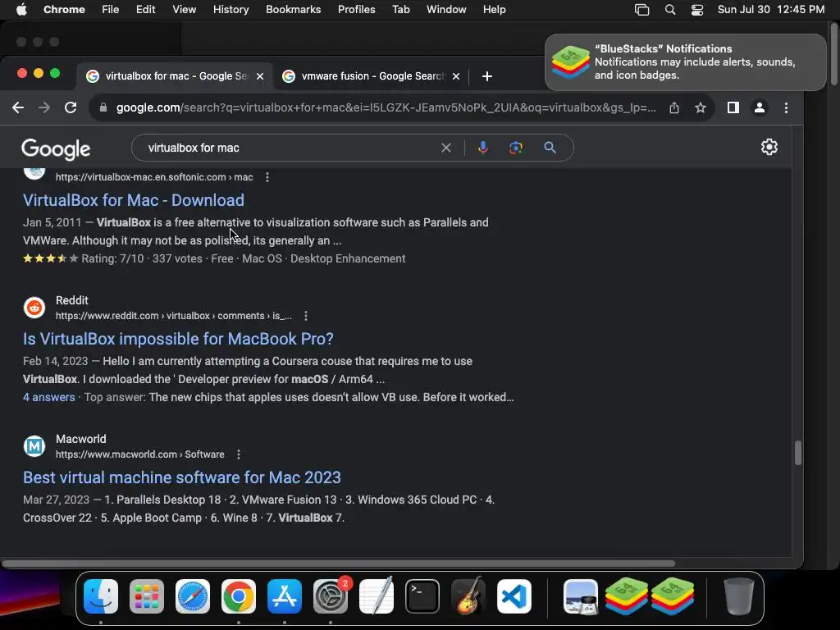Click the magnifier search button
Image resolution: width=840 pixels, height=630 pixels.
(550, 148)
